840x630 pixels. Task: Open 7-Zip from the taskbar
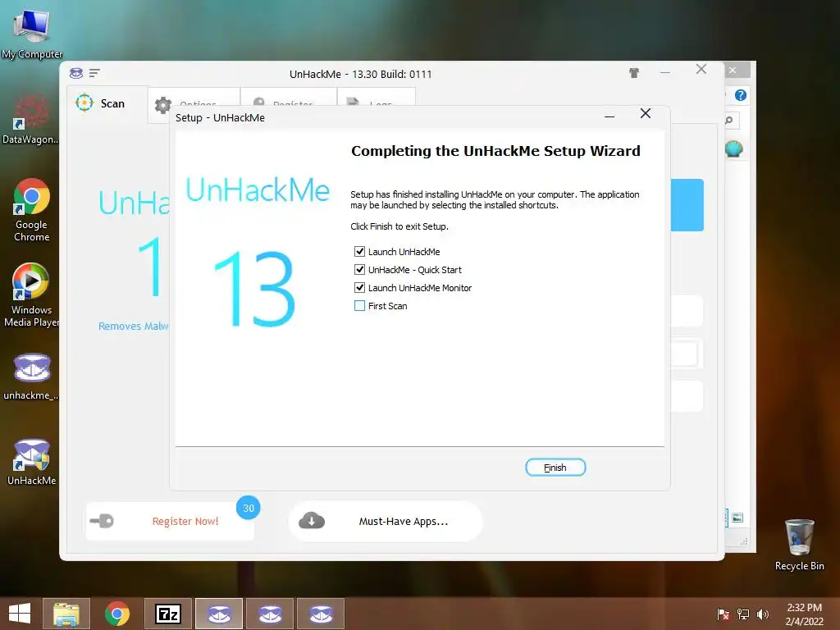[167, 614]
